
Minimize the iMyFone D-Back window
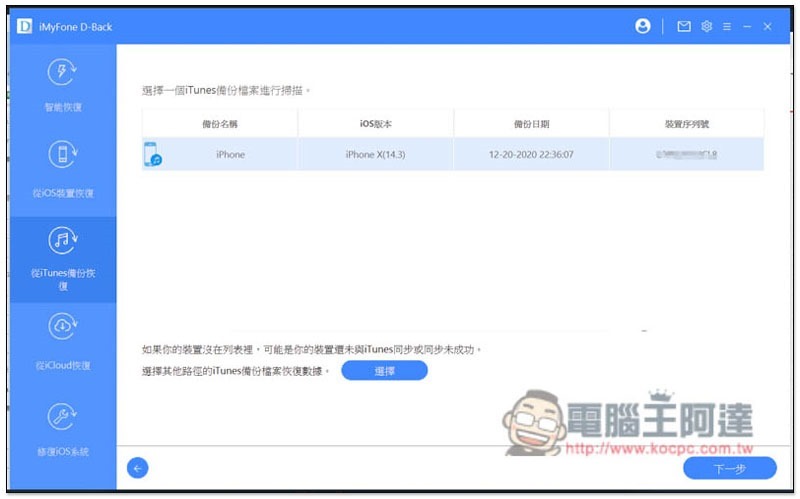[x=747, y=27]
